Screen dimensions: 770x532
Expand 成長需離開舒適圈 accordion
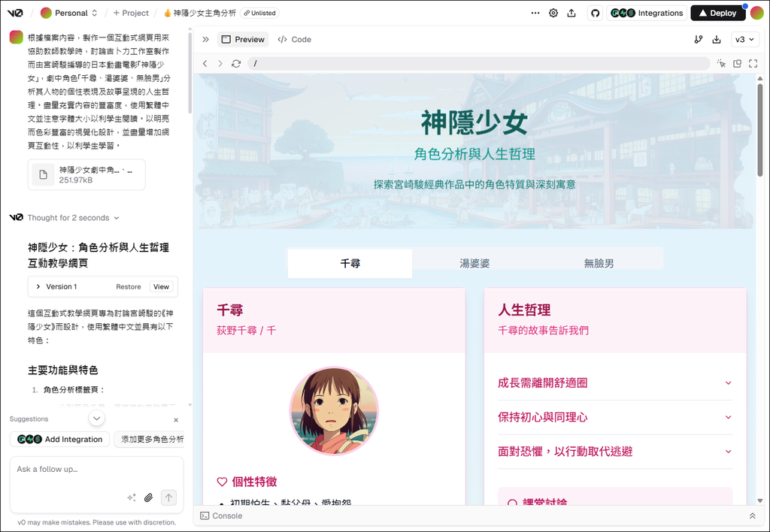[615, 382]
